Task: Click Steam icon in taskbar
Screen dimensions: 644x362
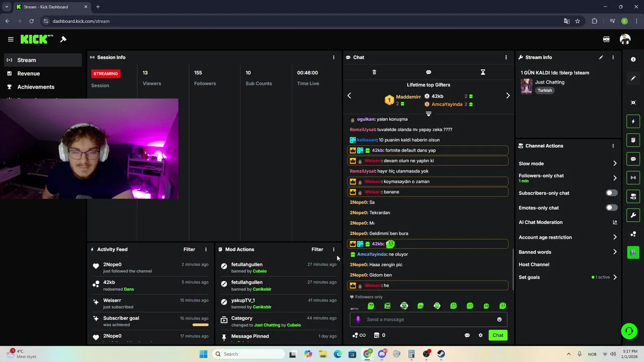Action: (441, 354)
